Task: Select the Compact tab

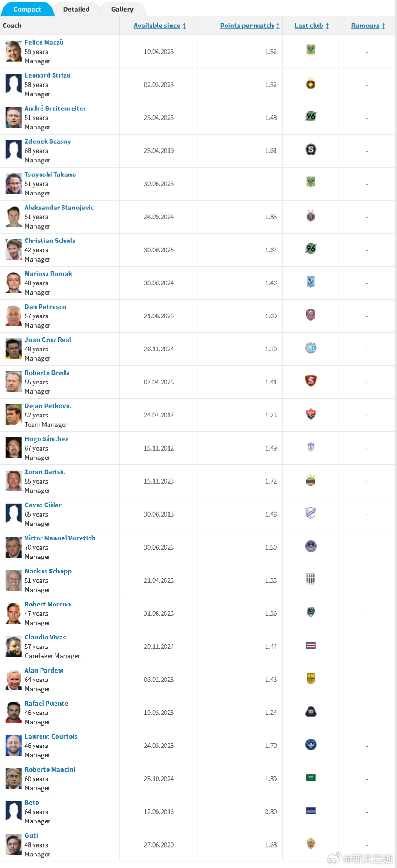Action: coord(27,9)
